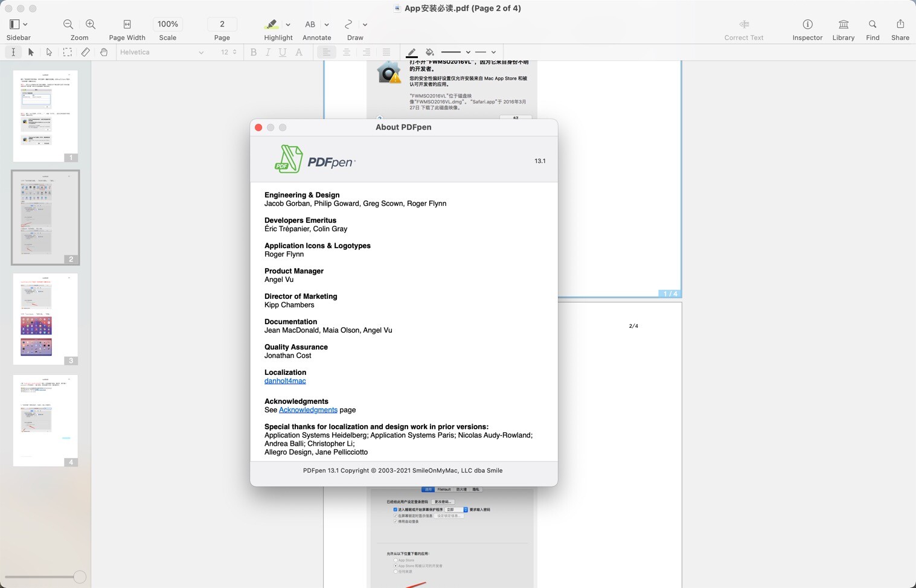Click the Share icon
Screen dimensions: 916x588
point(900,24)
